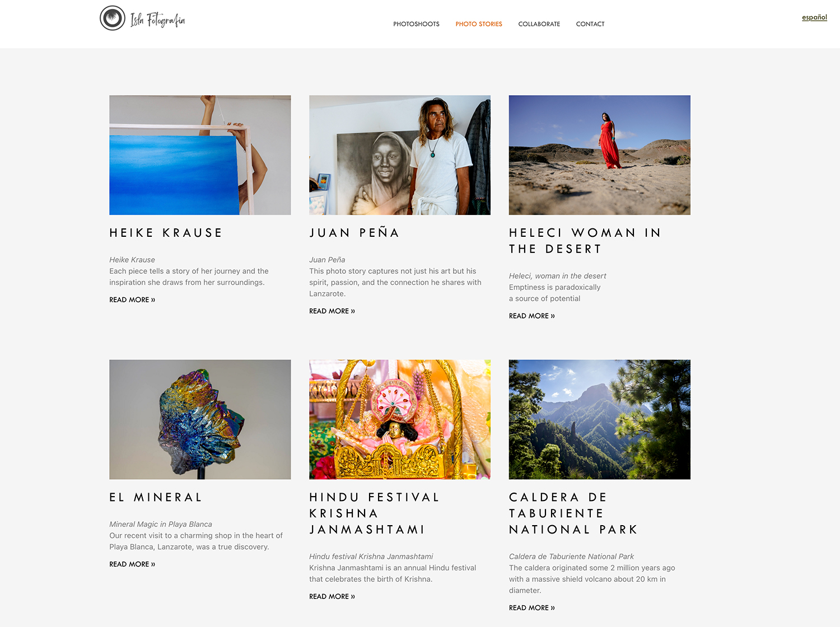
Task: Open the Contact page link
Action: click(590, 24)
